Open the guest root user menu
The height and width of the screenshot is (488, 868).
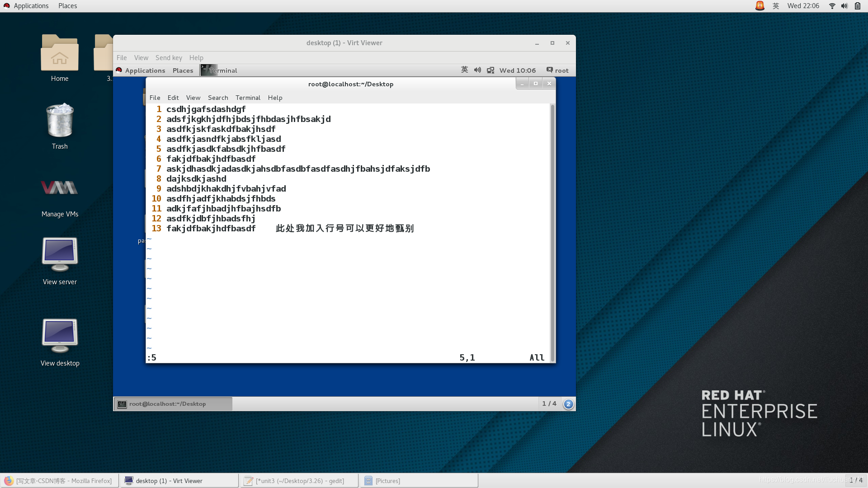coord(557,70)
